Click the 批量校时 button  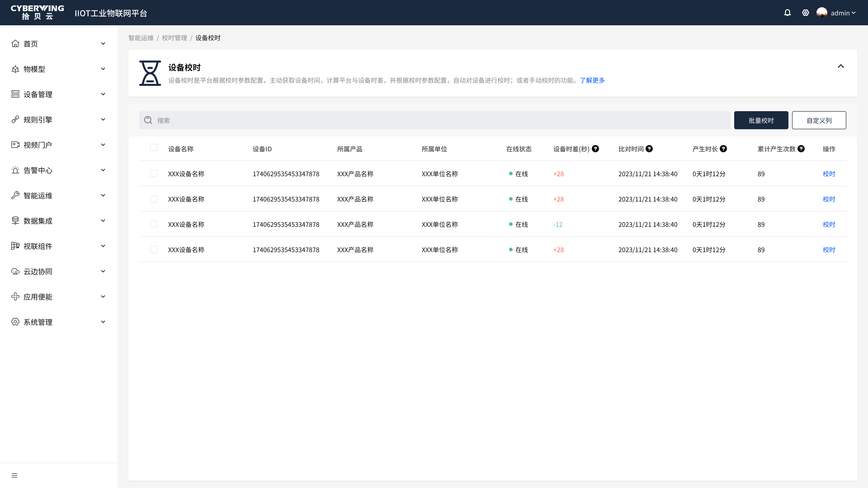[761, 120]
